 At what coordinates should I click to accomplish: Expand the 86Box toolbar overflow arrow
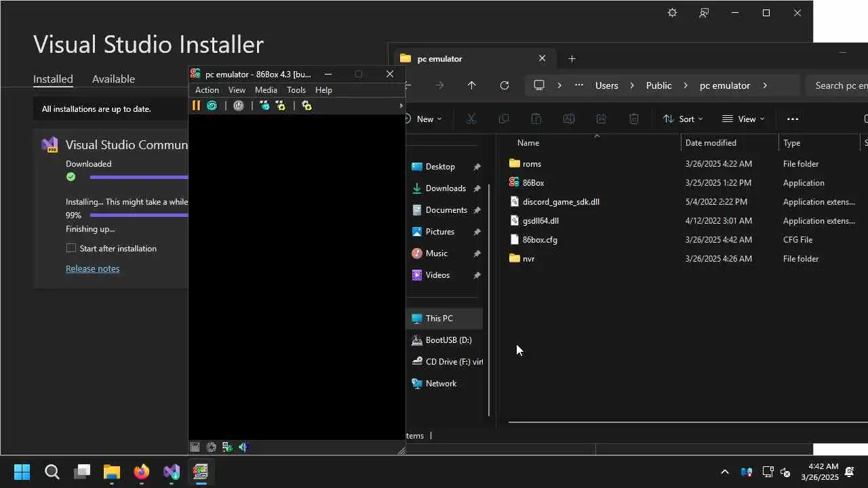pos(401,106)
